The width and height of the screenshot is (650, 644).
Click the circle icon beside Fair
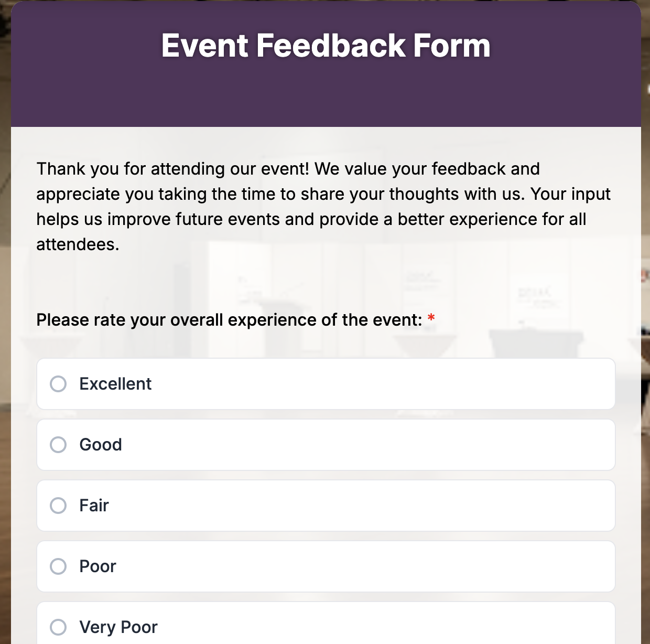click(x=59, y=506)
